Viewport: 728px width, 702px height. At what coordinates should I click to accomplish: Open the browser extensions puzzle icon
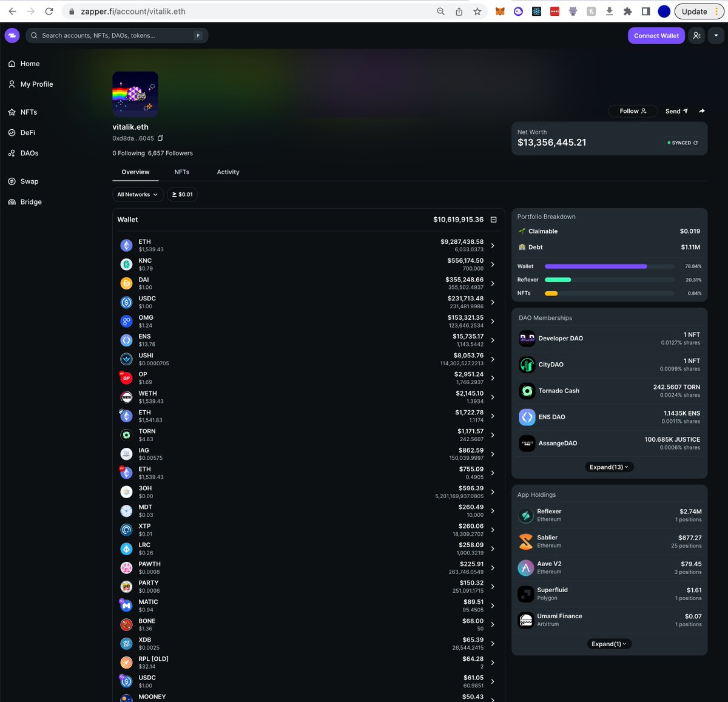[627, 11]
